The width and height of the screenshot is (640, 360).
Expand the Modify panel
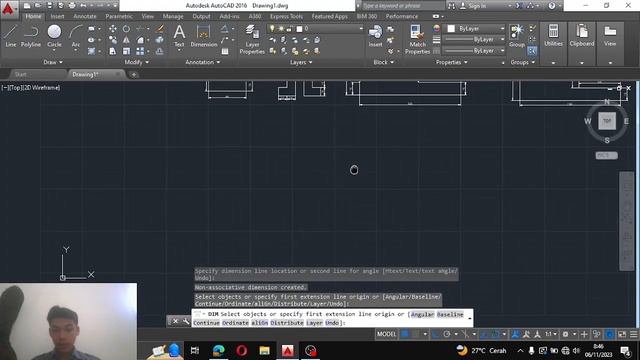136,62
